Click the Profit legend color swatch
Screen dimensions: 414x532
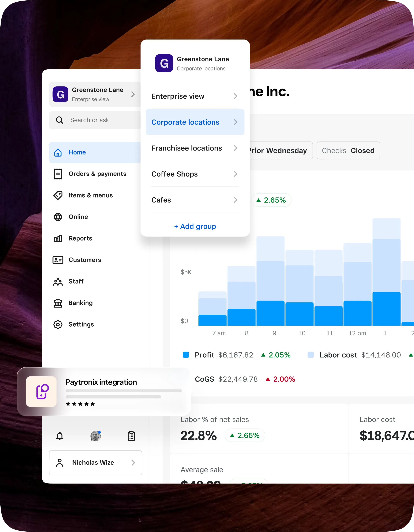pos(186,355)
